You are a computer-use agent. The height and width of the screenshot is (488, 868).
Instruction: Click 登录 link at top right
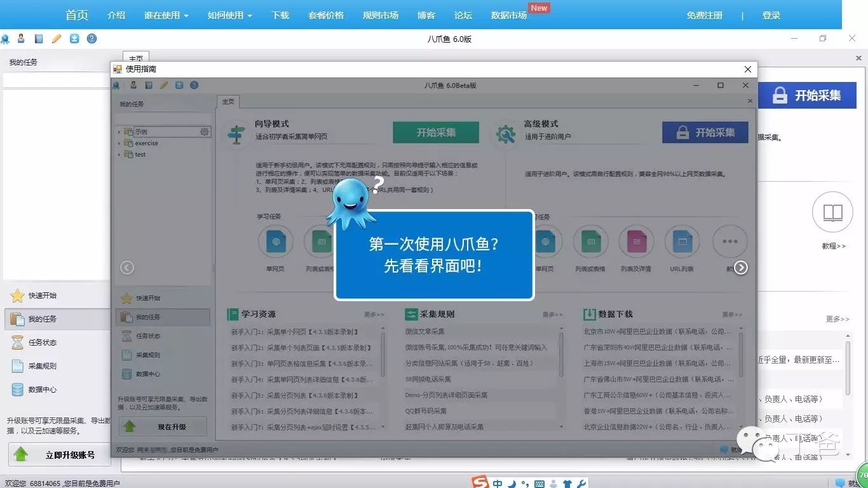771,15
